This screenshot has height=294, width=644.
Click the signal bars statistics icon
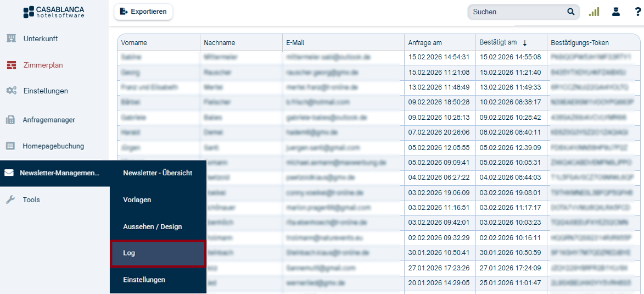click(x=594, y=12)
